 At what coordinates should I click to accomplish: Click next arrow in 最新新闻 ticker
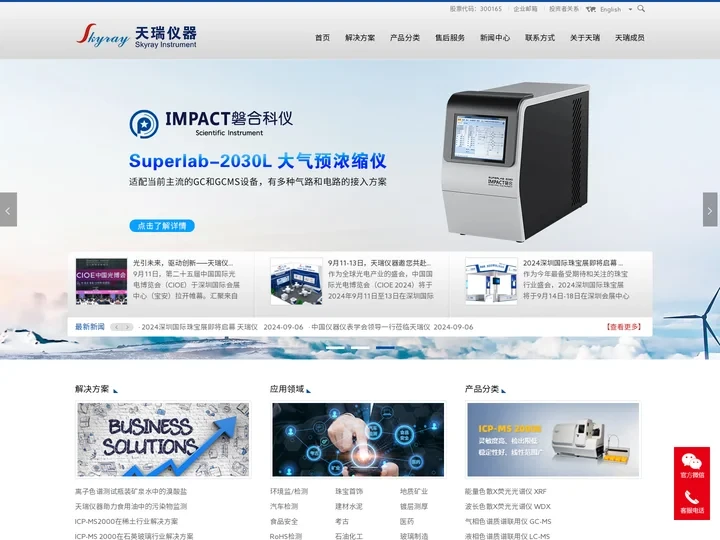coord(127,327)
